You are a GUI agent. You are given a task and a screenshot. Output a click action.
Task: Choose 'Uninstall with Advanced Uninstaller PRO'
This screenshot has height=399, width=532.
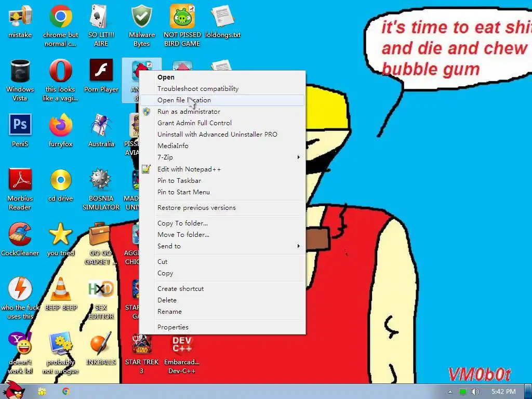pyautogui.click(x=222, y=135)
